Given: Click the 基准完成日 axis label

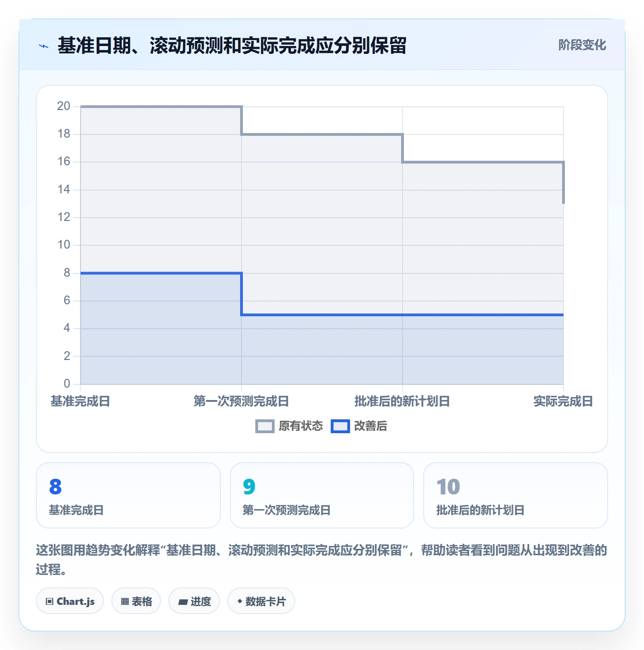Looking at the screenshot, I should [80, 401].
